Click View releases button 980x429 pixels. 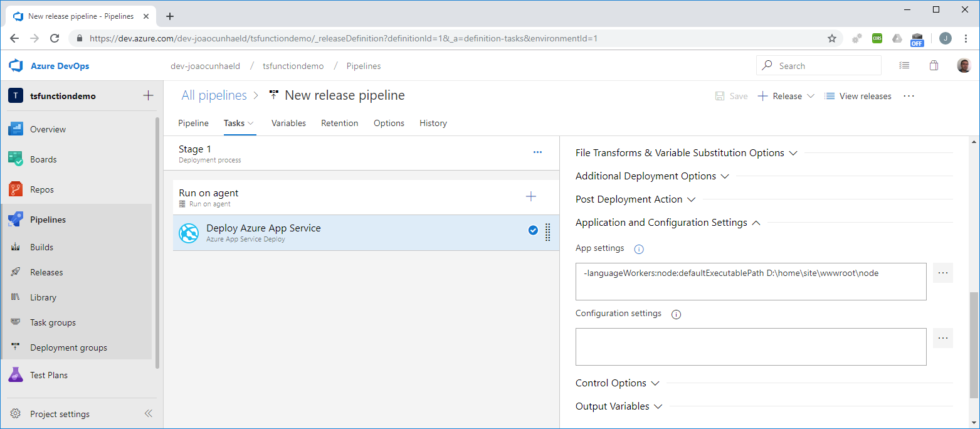[858, 96]
